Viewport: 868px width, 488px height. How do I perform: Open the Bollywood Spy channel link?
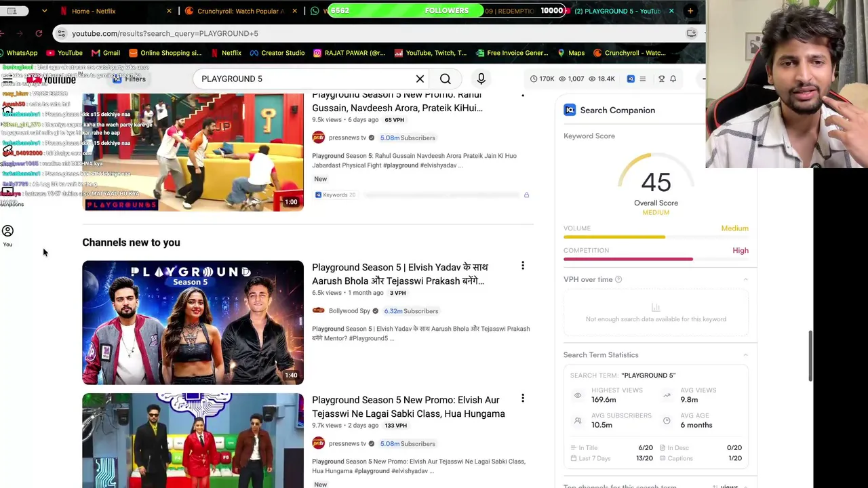(x=349, y=311)
